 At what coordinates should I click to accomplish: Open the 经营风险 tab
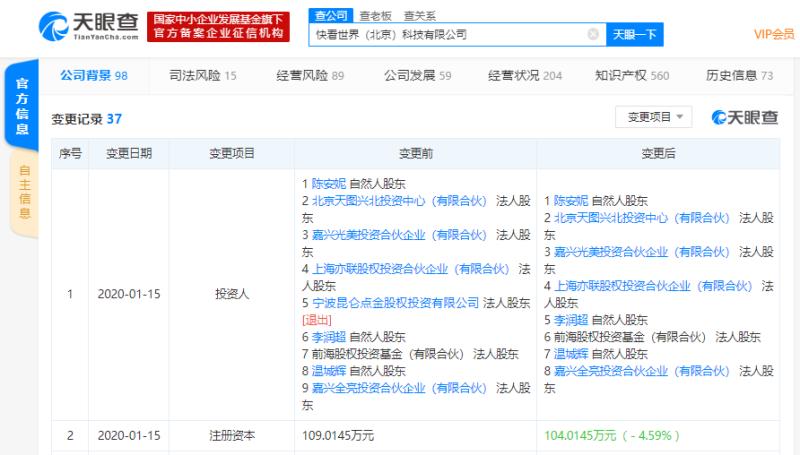tap(310, 75)
